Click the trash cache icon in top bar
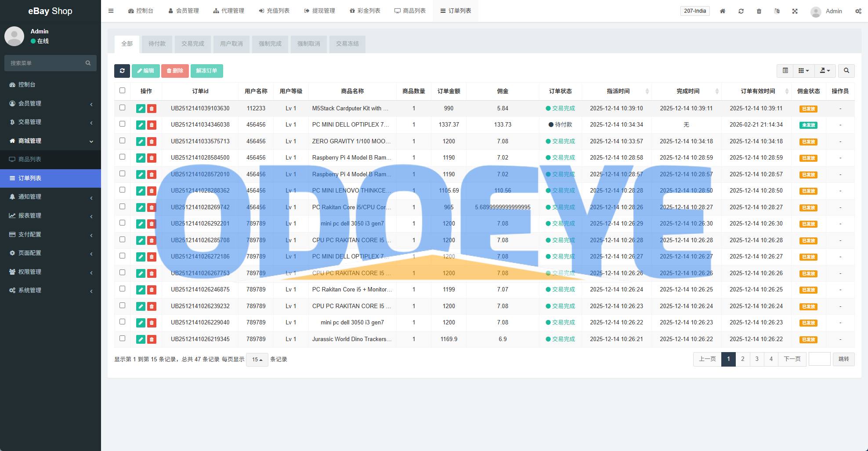 [759, 11]
